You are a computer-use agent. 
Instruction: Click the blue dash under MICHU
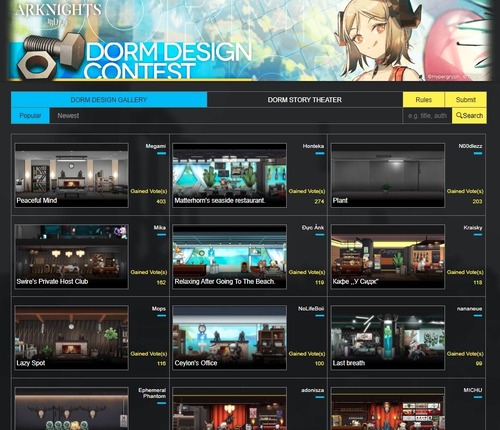(478, 397)
